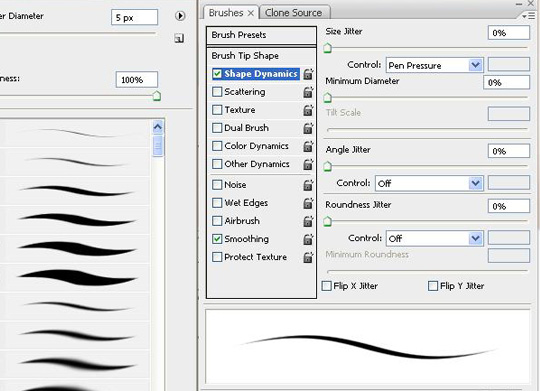The height and width of the screenshot is (391, 540).
Task: Toggle lock icon next to Smoothing
Action: pos(308,239)
